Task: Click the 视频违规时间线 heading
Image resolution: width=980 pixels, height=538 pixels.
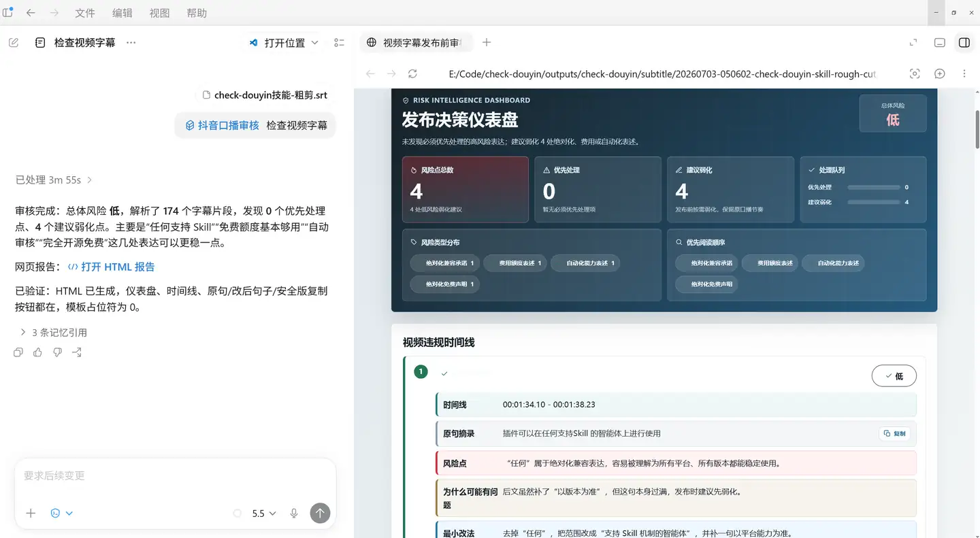Action: [438, 342]
